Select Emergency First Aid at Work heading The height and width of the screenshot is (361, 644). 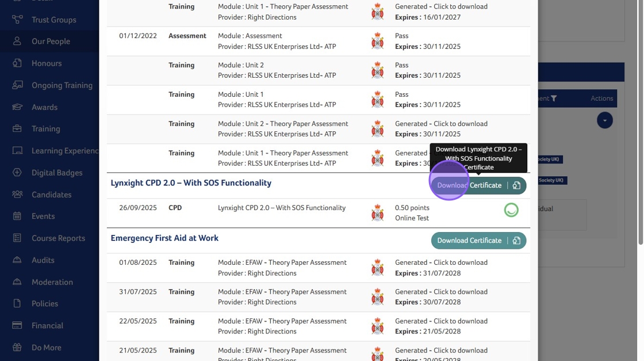(164, 238)
